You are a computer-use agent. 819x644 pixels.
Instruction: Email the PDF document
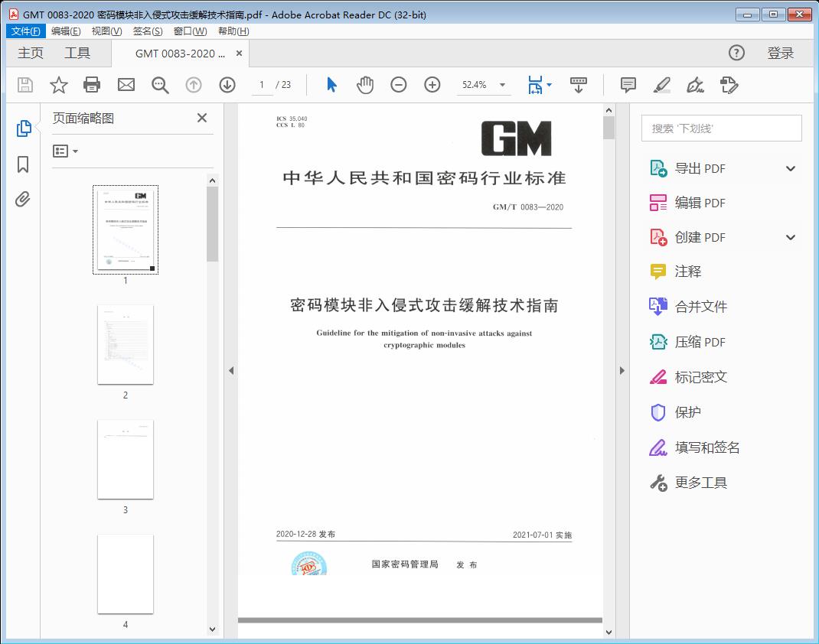(x=126, y=85)
